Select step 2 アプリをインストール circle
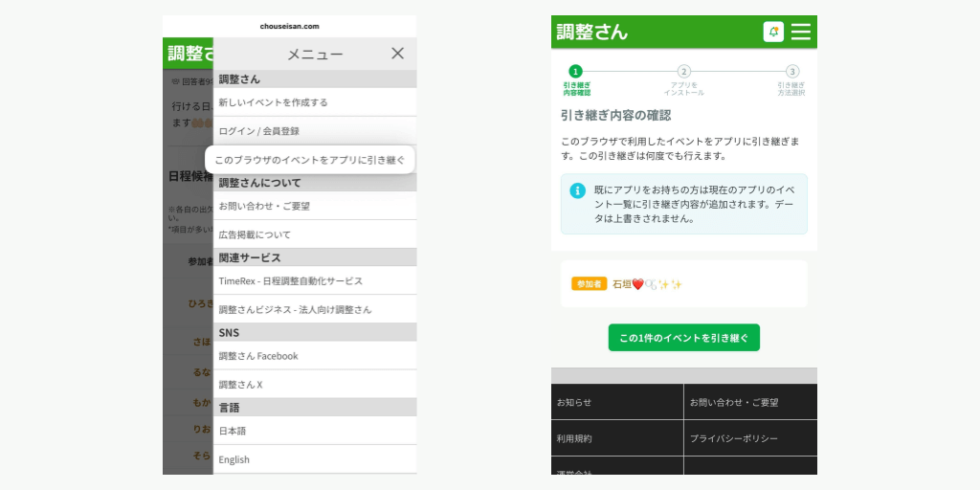Screen dimensions: 980x490 click(684, 71)
